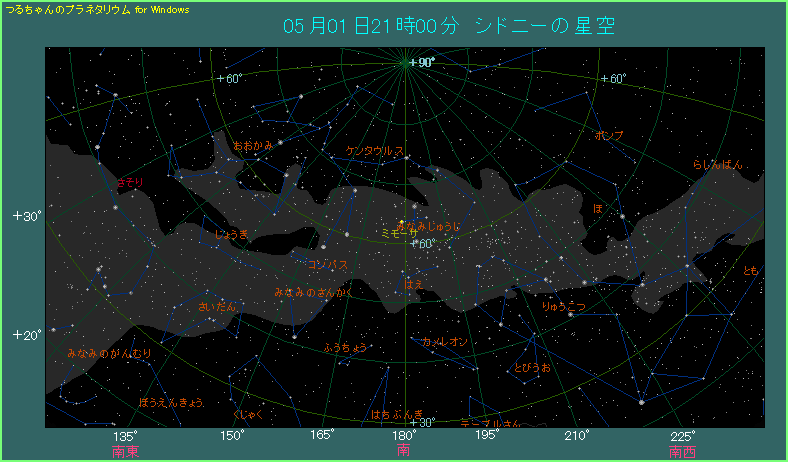Click the さそり constellation name

[x=129, y=183]
